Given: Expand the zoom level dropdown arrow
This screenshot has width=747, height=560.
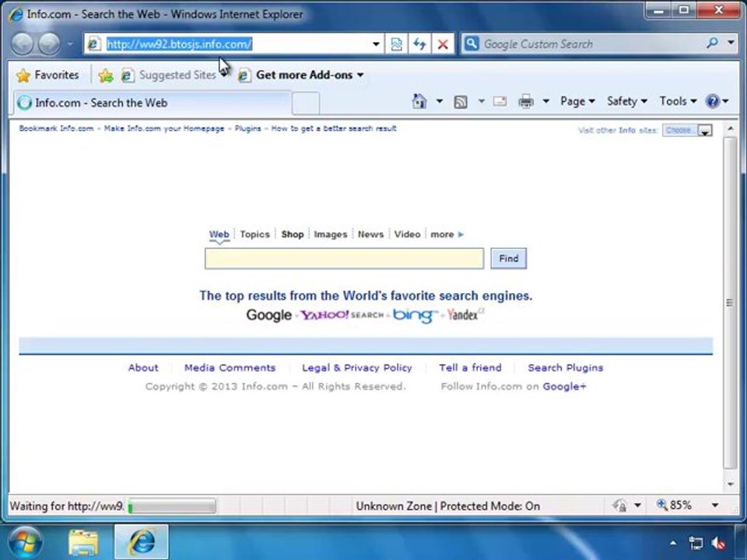Looking at the screenshot, I should (715, 506).
